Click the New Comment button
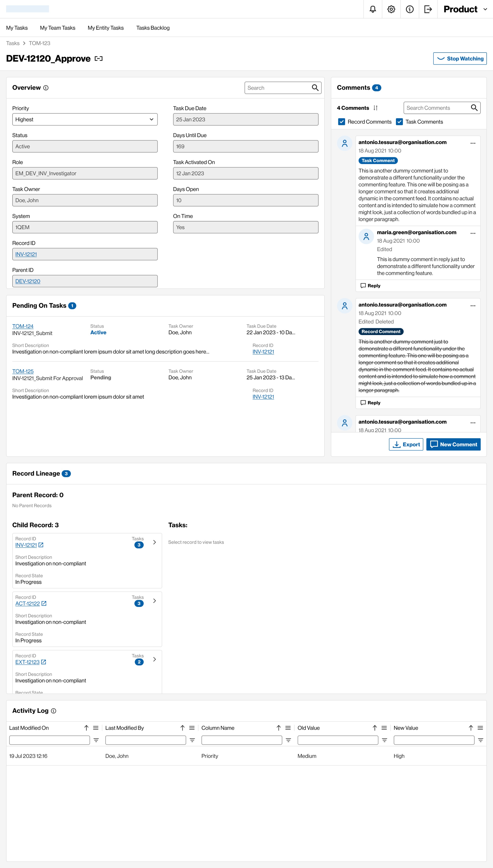 click(453, 445)
